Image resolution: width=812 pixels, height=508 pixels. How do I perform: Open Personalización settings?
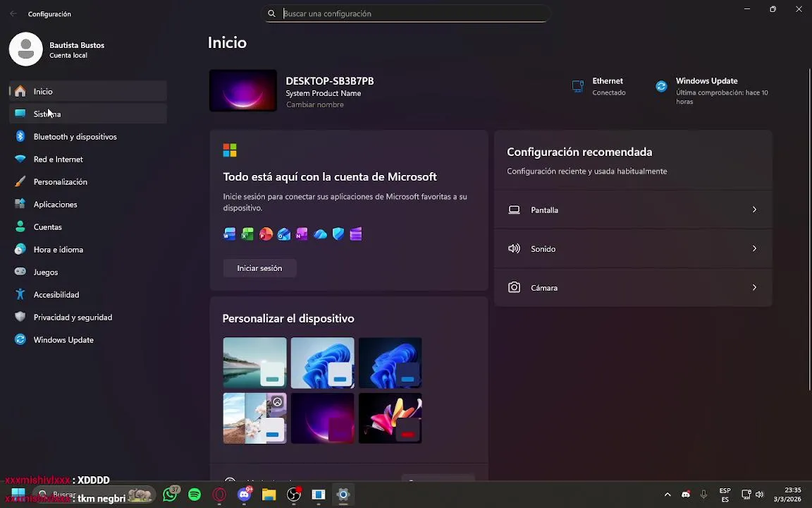[x=88, y=182]
